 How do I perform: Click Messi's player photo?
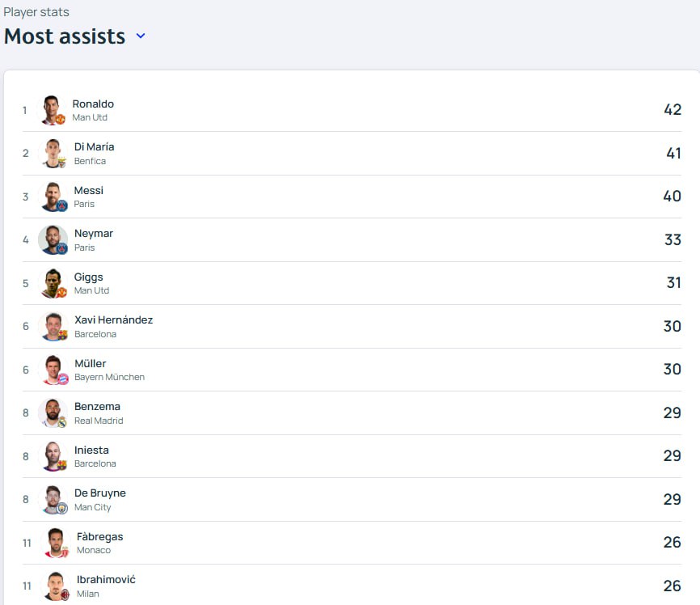pyautogui.click(x=53, y=197)
